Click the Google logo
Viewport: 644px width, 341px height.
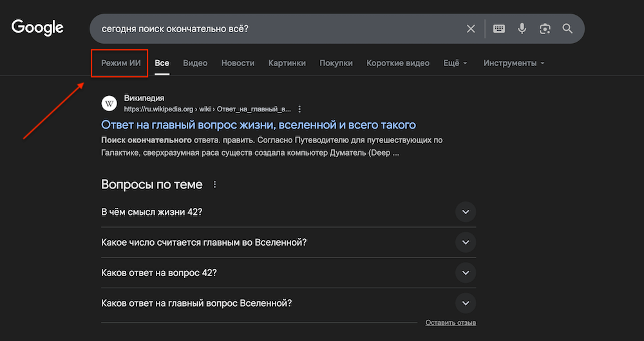point(37,28)
